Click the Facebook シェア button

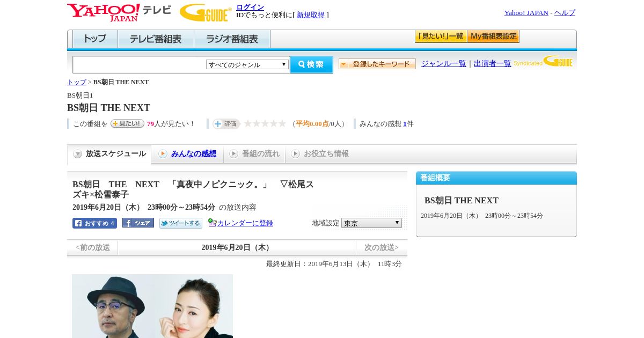[x=138, y=223]
